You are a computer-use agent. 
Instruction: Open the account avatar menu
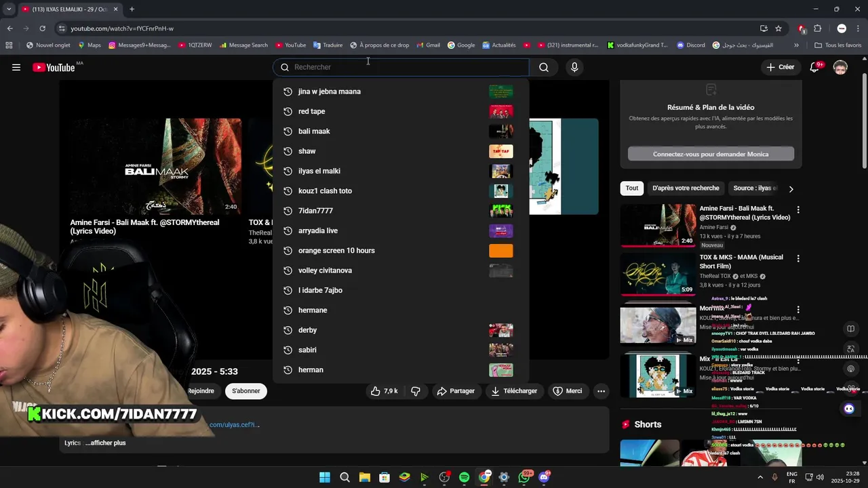point(840,67)
